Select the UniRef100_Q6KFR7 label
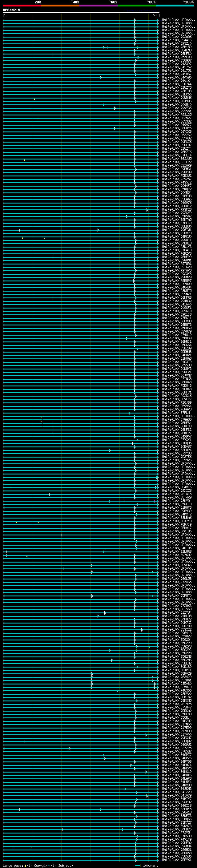Viewport: 197px width, 868px height. [177, 433]
